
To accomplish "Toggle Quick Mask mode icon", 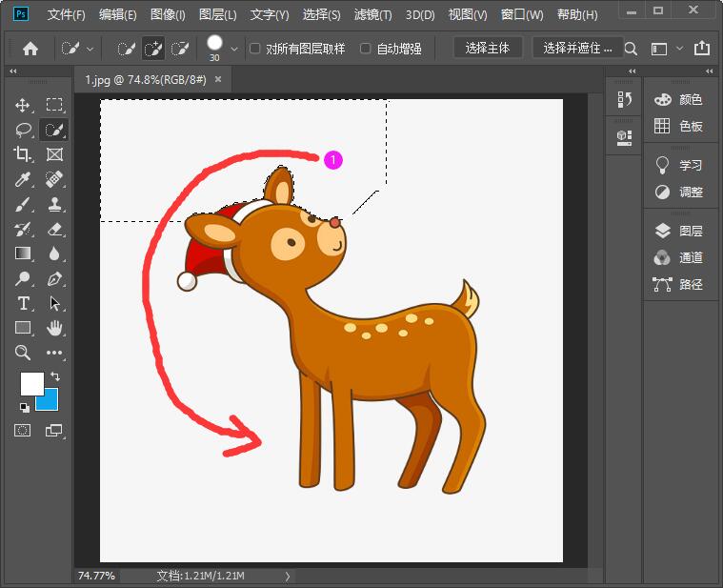I will tap(23, 431).
